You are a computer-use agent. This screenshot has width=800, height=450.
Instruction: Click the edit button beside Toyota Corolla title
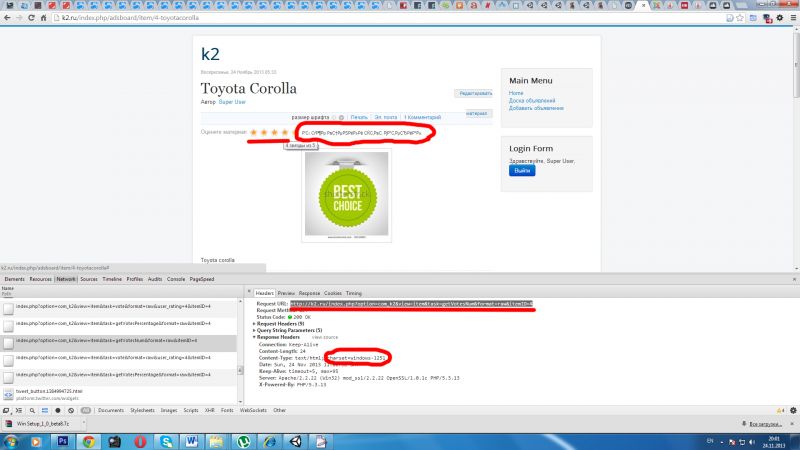pyautogui.click(x=474, y=93)
